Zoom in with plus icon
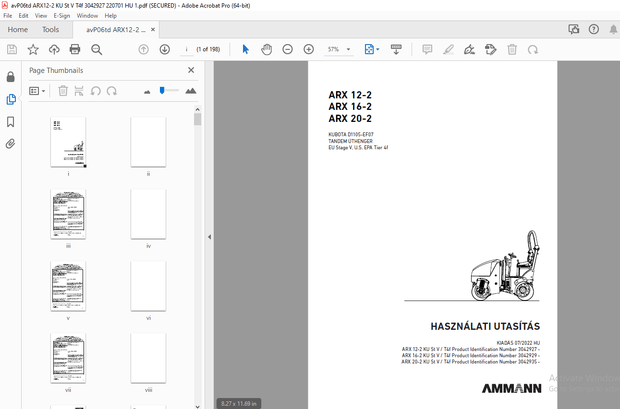This screenshot has height=409, width=620. [x=308, y=49]
